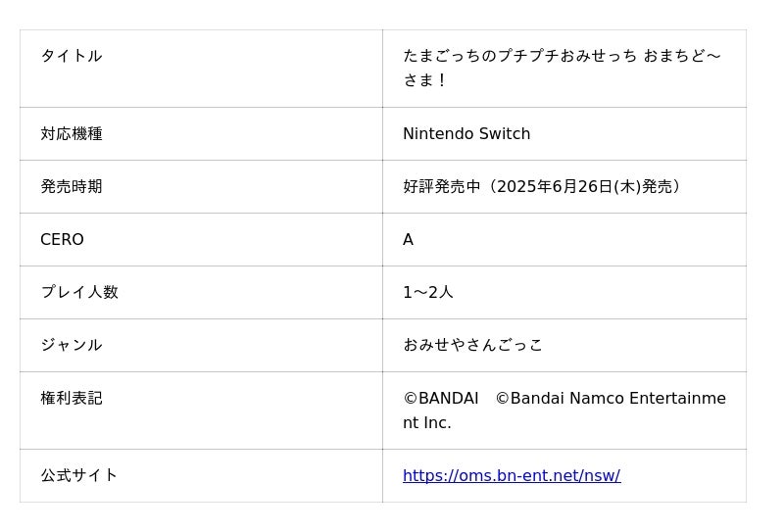Click the 1〜2人 player count text
The height and width of the screenshot is (532, 784).
pos(428,293)
